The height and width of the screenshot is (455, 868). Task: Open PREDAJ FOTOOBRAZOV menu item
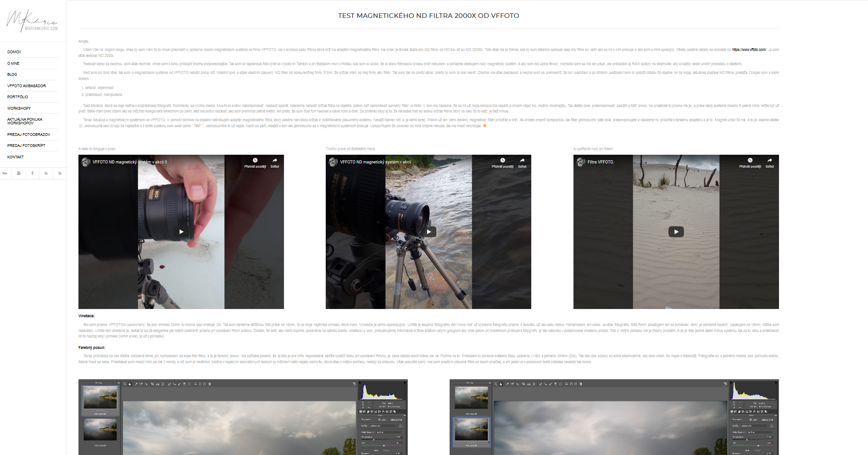(x=29, y=135)
